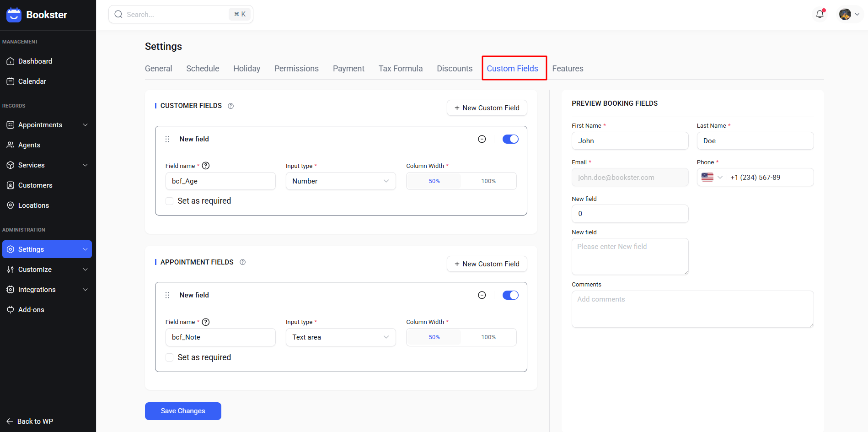
Task: Click the Save Changes button
Action: tap(183, 411)
